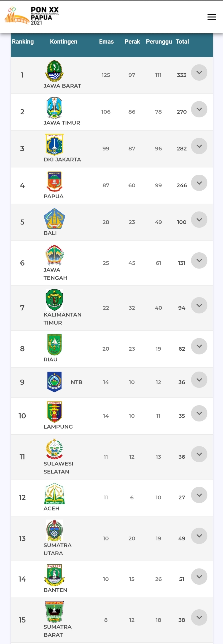Click the Total column header
Image resolution: width=223 pixels, height=644 pixels.
(182, 42)
